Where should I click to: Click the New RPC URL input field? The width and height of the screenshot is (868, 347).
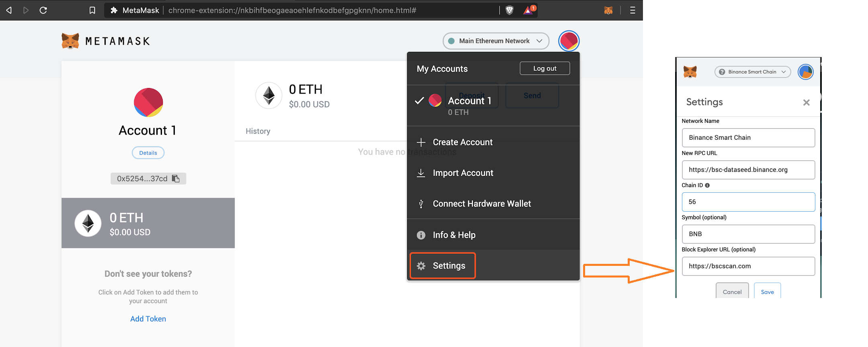tap(748, 170)
